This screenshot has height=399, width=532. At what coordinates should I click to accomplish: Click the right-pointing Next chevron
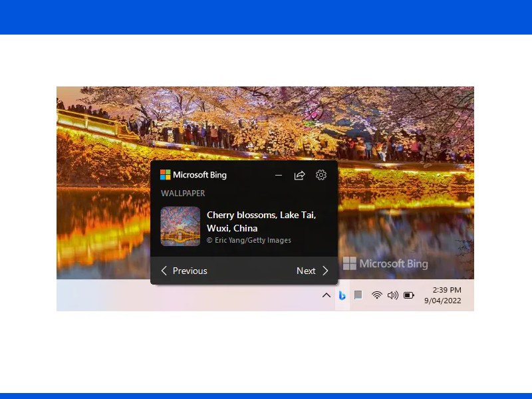(x=325, y=271)
